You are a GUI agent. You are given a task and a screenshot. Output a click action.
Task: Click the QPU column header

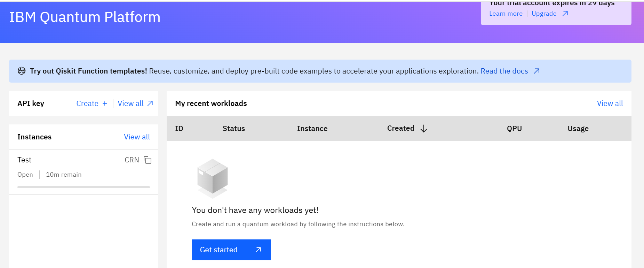pyautogui.click(x=514, y=129)
